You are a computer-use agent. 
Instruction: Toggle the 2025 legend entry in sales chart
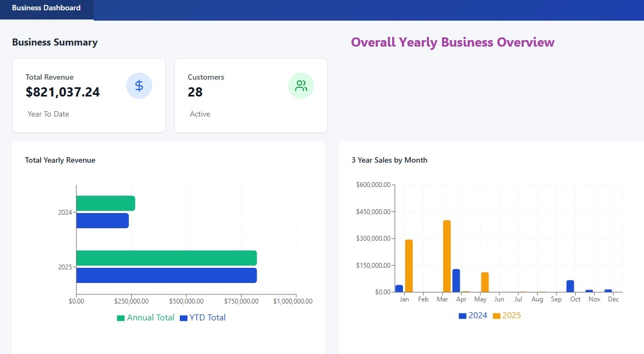point(507,316)
